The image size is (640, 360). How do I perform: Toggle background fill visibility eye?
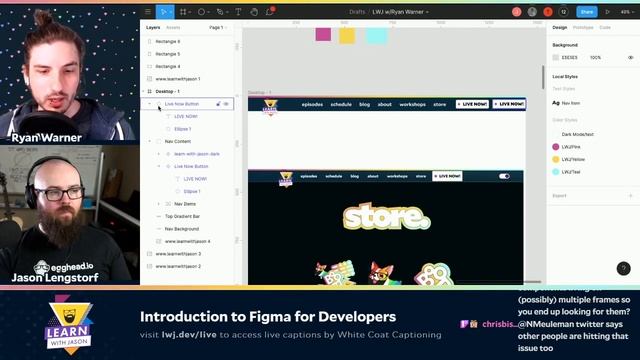(x=631, y=58)
